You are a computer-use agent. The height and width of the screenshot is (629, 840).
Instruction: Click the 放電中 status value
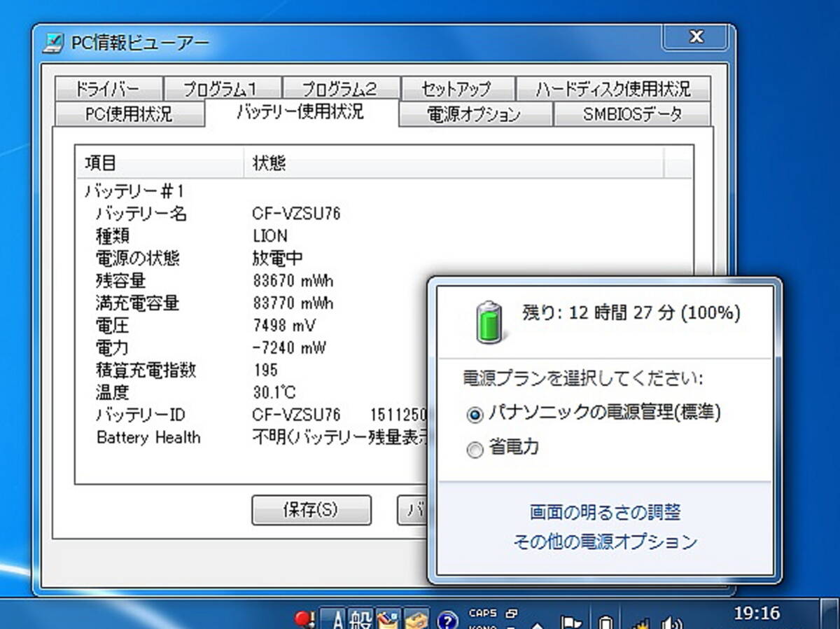pyautogui.click(x=278, y=258)
